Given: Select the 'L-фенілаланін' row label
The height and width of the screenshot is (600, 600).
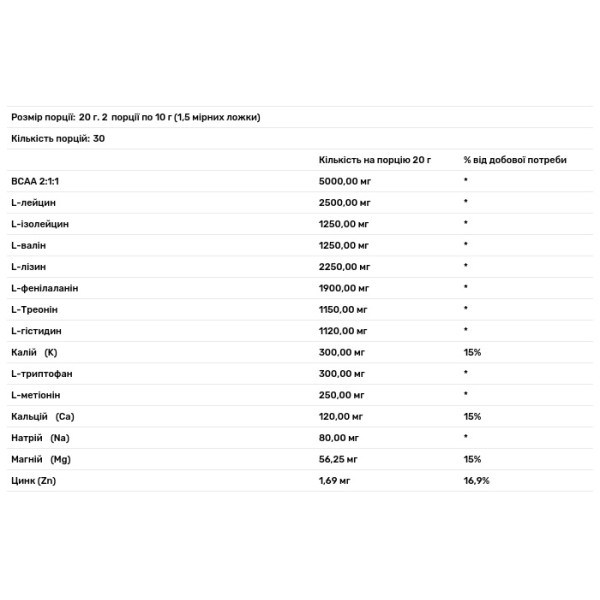Looking at the screenshot, I should 44,288.
